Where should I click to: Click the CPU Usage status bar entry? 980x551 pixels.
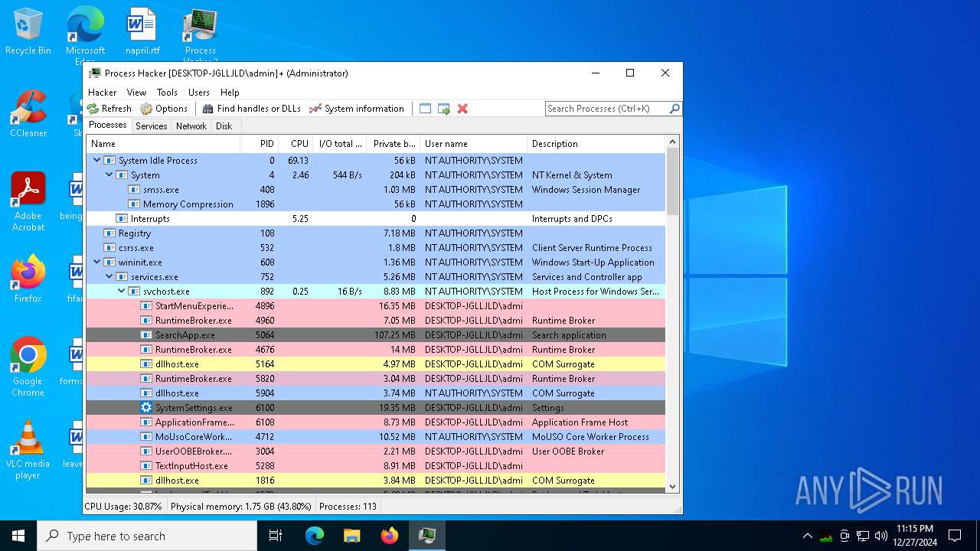coord(123,506)
